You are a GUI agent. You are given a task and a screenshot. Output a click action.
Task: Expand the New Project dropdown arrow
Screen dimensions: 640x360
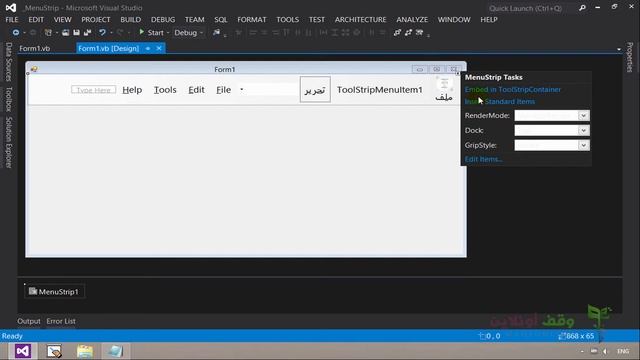point(56,33)
